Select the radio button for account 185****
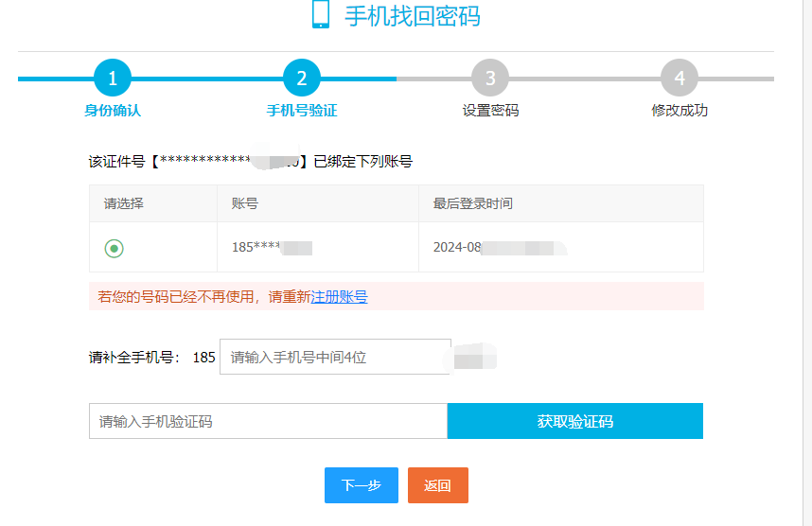 click(x=115, y=248)
